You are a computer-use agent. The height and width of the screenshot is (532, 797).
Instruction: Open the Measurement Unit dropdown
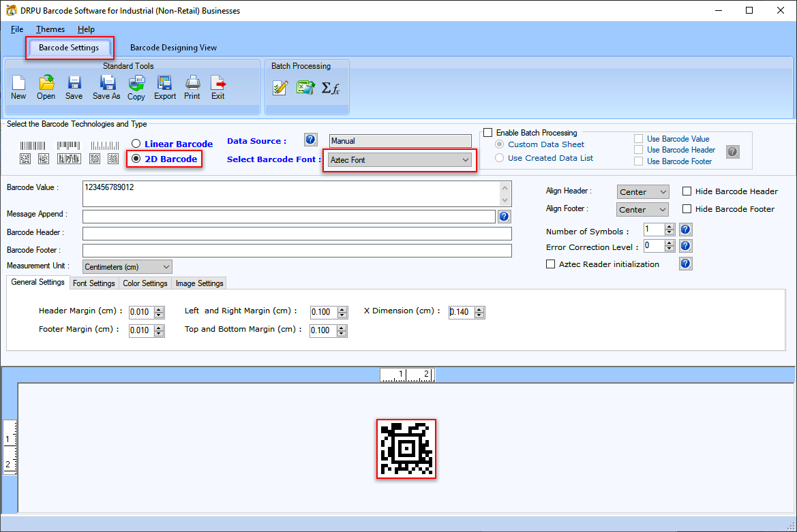(127, 266)
